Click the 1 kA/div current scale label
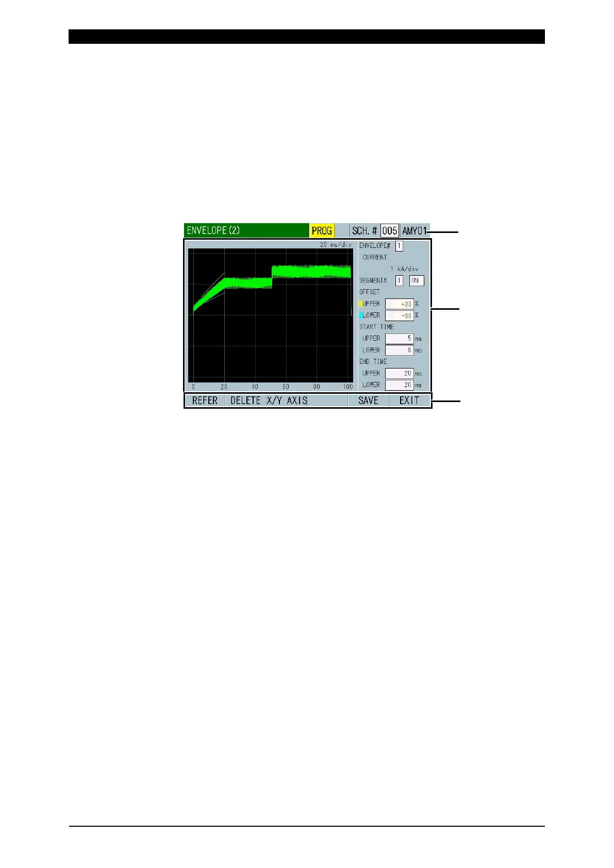 [404, 269]
